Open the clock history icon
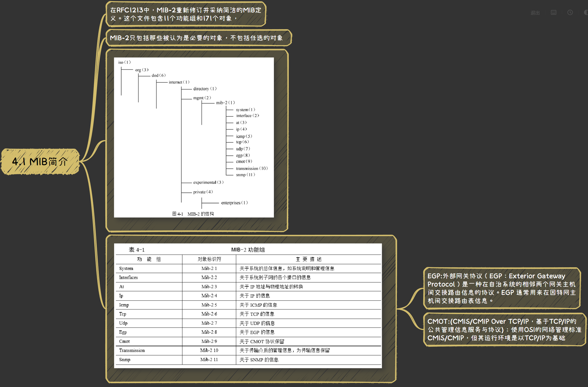This screenshot has width=588, height=387. point(570,12)
